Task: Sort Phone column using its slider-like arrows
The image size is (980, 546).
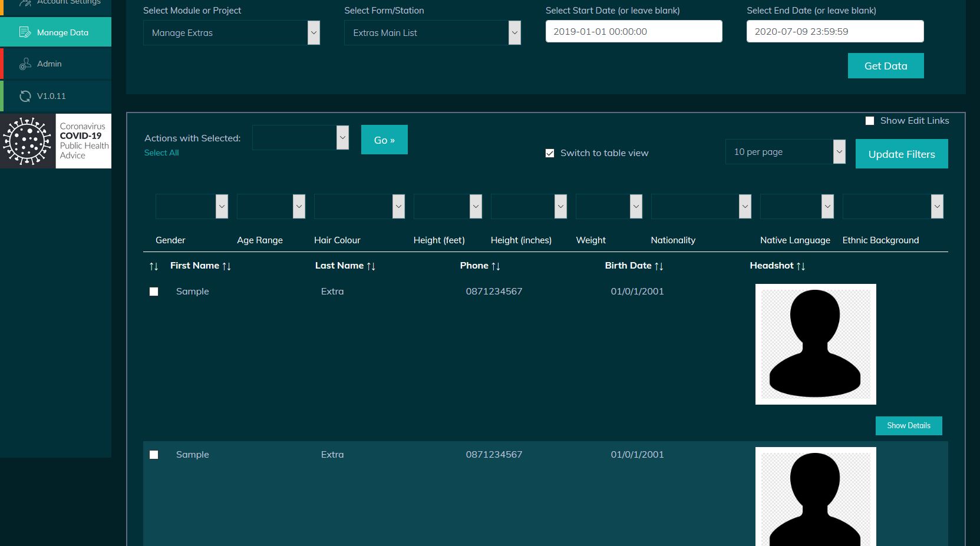Action: pyautogui.click(x=495, y=266)
